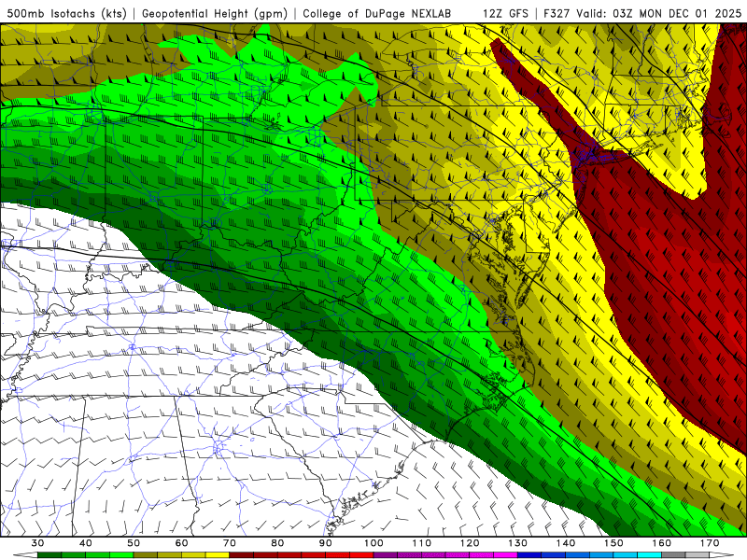Viewport: 747px width, 560px height.
Task: Click the '170' legend value
Action: [x=710, y=543]
